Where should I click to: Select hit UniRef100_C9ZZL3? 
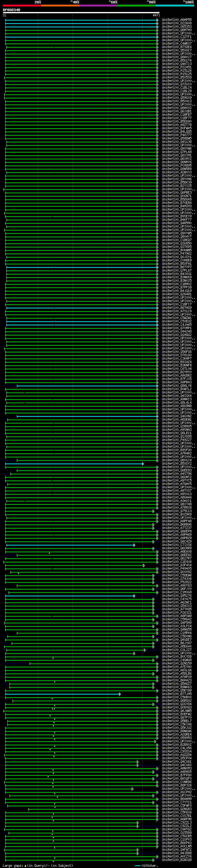[x=177, y=822]
